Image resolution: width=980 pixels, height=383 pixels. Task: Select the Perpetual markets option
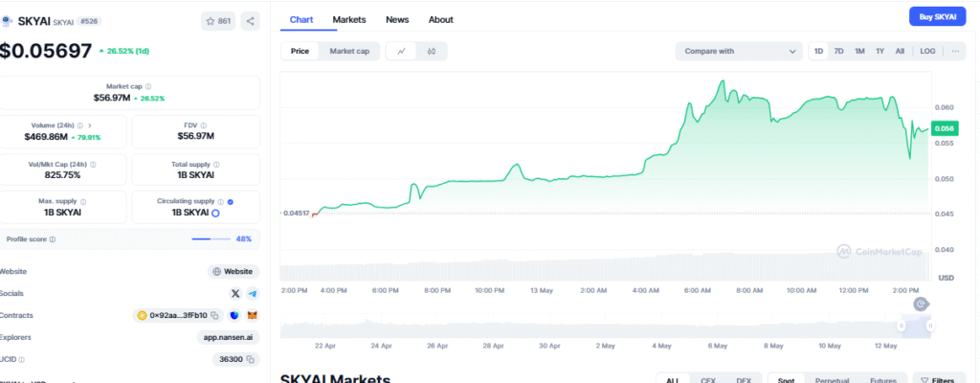[x=834, y=380]
